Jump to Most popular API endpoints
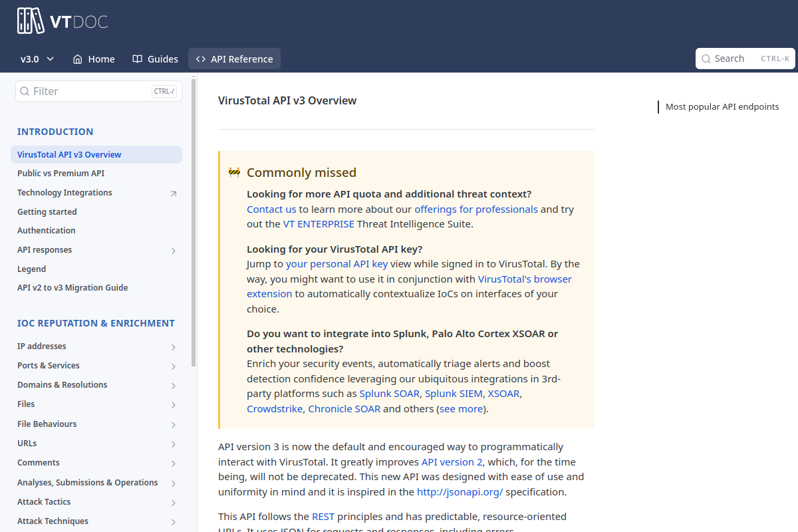This screenshot has width=798, height=532. (x=722, y=106)
